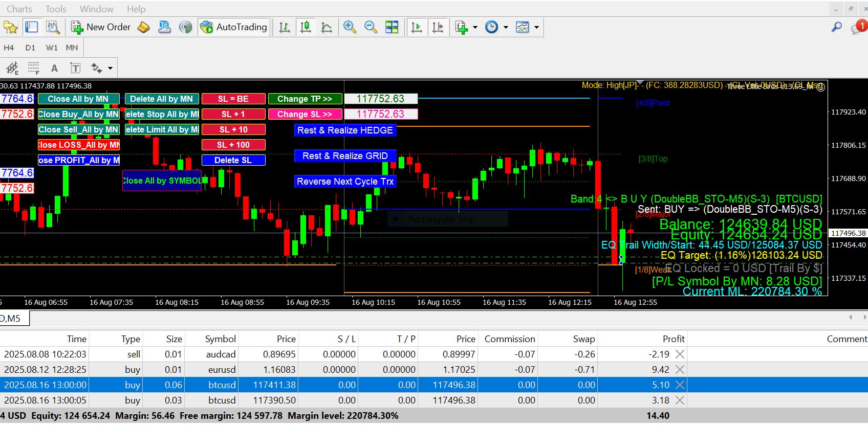The image size is (868, 426).
Task: Expand the chart templates dropdown
Action: point(536,27)
